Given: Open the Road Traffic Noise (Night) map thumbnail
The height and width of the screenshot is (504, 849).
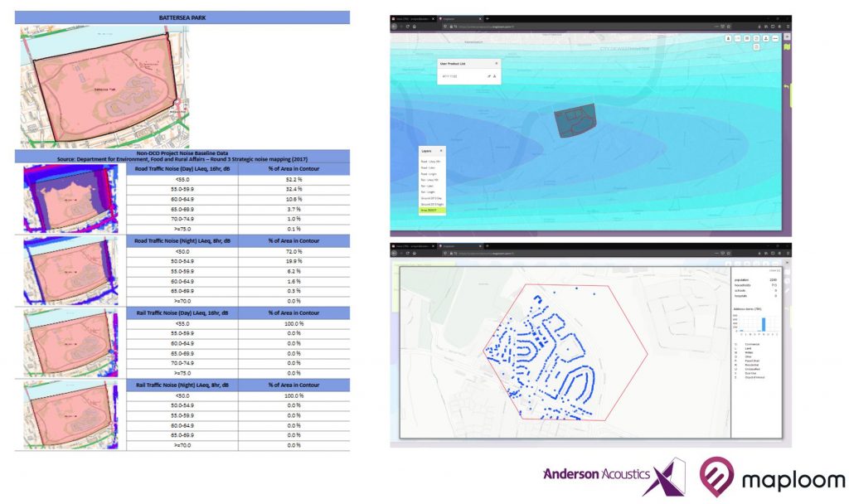Looking at the screenshot, I should point(70,271).
